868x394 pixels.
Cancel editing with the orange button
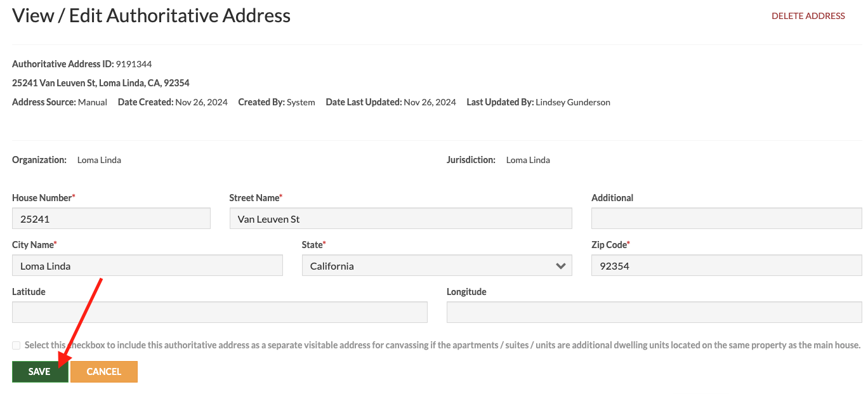[x=104, y=372]
